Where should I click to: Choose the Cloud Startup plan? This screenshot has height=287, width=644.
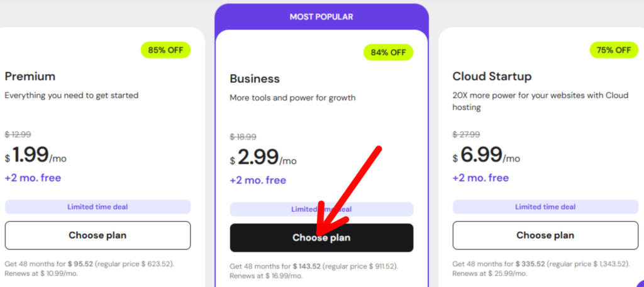click(545, 236)
